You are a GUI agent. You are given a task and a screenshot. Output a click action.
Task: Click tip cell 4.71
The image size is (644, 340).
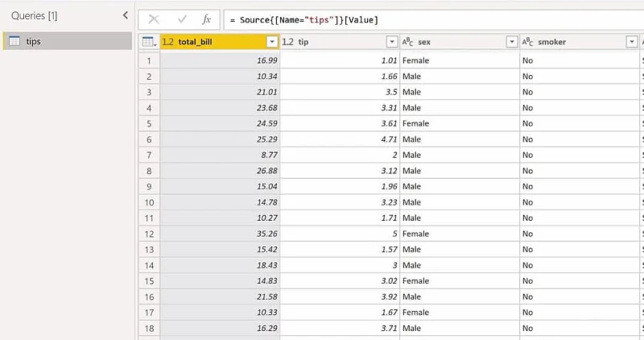pyautogui.click(x=340, y=139)
